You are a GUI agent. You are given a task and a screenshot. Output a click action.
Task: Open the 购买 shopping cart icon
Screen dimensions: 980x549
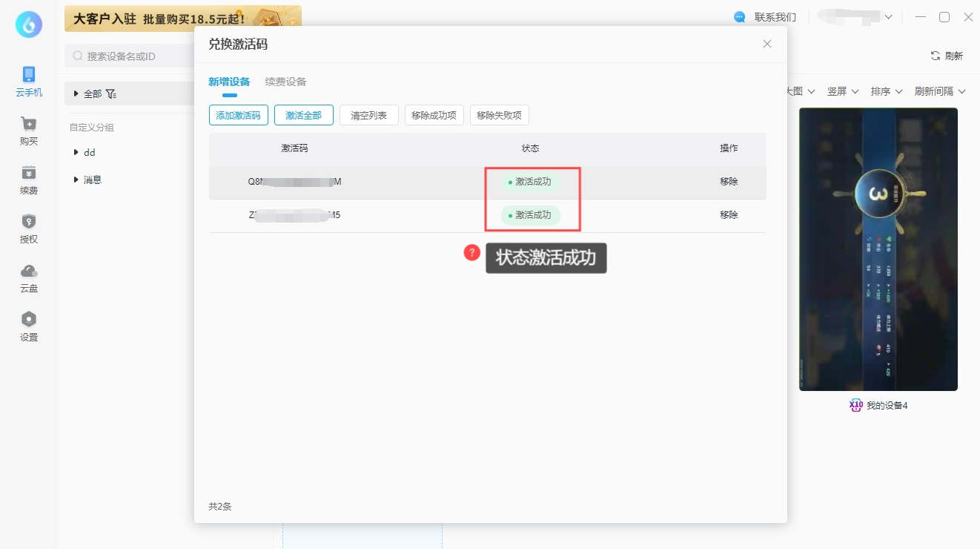tap(29, 125)
